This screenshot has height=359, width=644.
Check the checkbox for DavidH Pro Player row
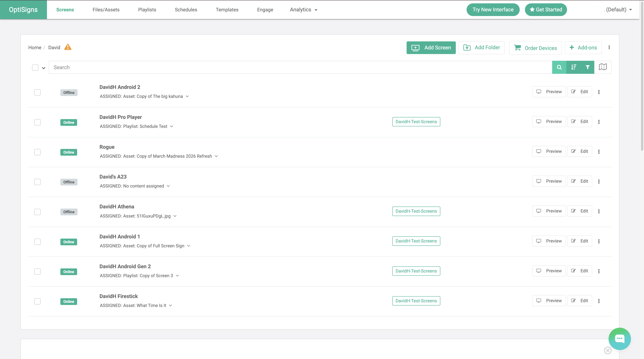[37, 122]
